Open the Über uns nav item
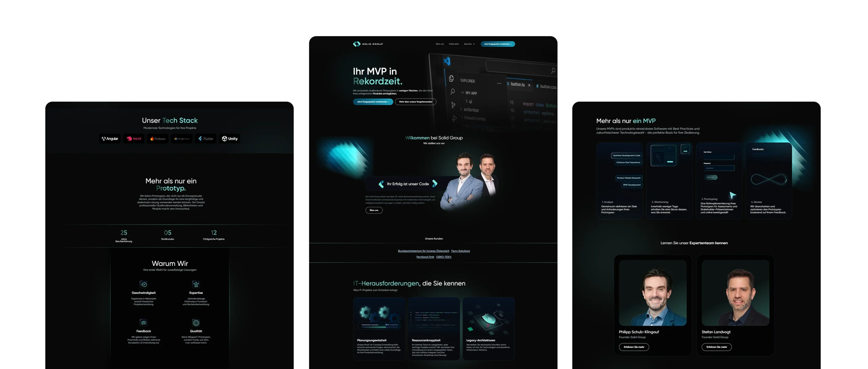Screen dimensions: 868x369 (x=440, y=44)
